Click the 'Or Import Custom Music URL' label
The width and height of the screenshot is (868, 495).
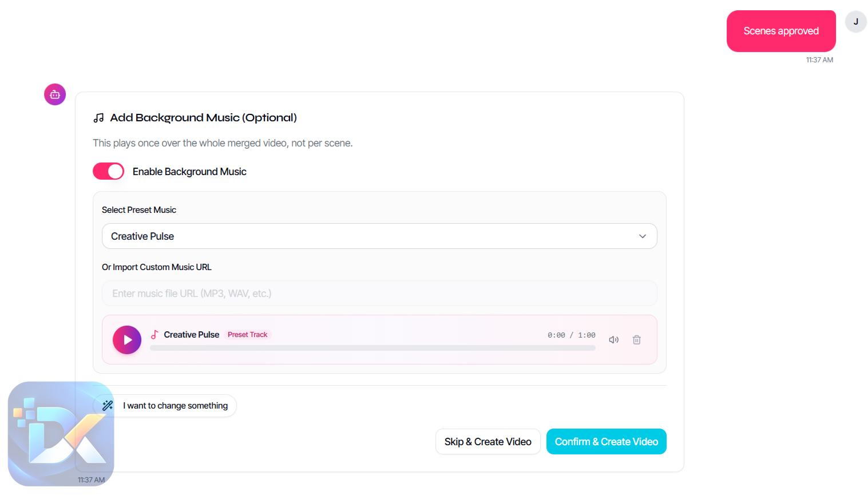click(x=157, y=267)
